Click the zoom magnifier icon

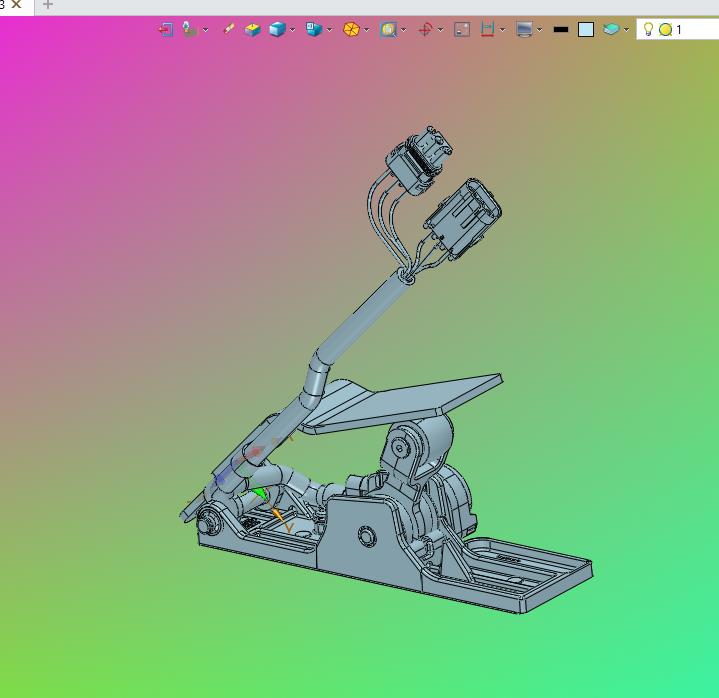(388, 30)
